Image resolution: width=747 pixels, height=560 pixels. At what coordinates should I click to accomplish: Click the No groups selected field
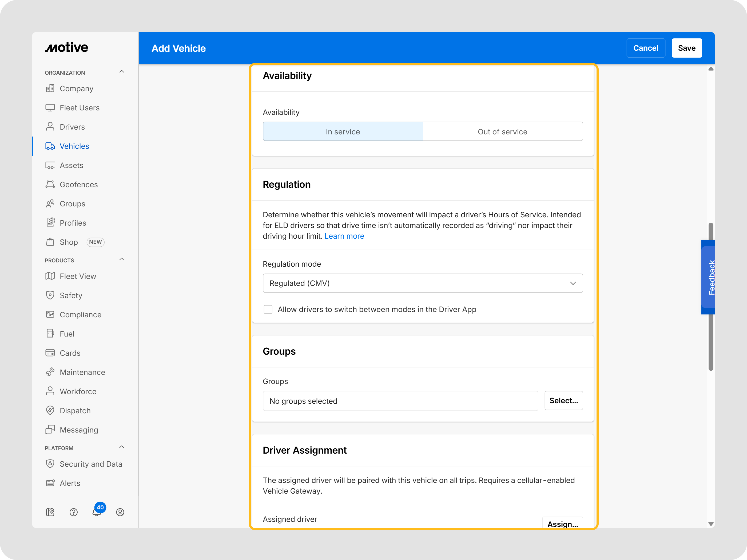[x=400, y=401]
